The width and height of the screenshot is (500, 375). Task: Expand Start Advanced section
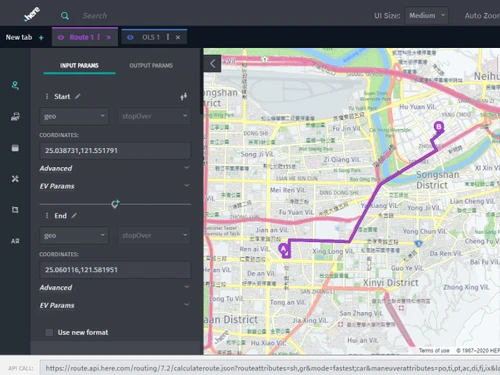click(115, 168)
